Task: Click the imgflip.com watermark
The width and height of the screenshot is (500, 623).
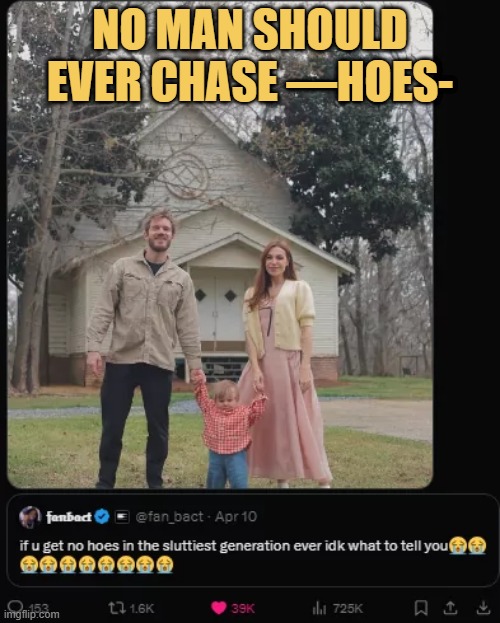Action: pyautogui.click(x=31, y=615)
